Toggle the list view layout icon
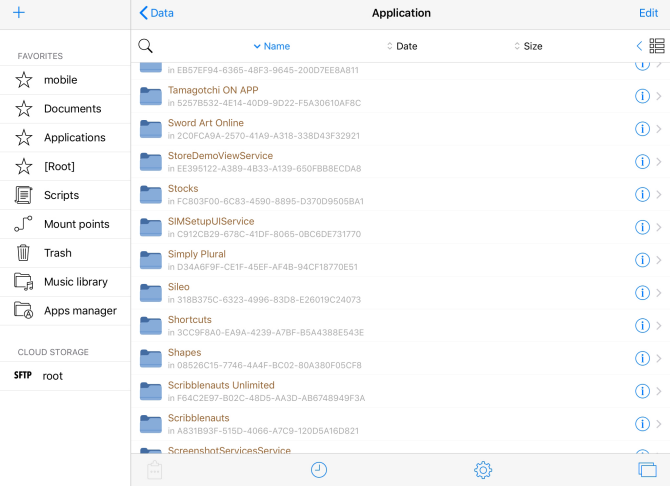 pyautogui.click(x=657, y=46)
